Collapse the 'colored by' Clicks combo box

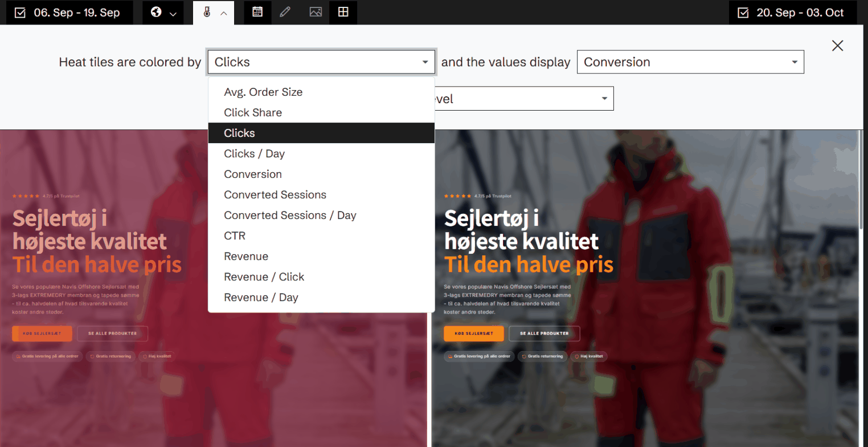[x=322, y=62]
